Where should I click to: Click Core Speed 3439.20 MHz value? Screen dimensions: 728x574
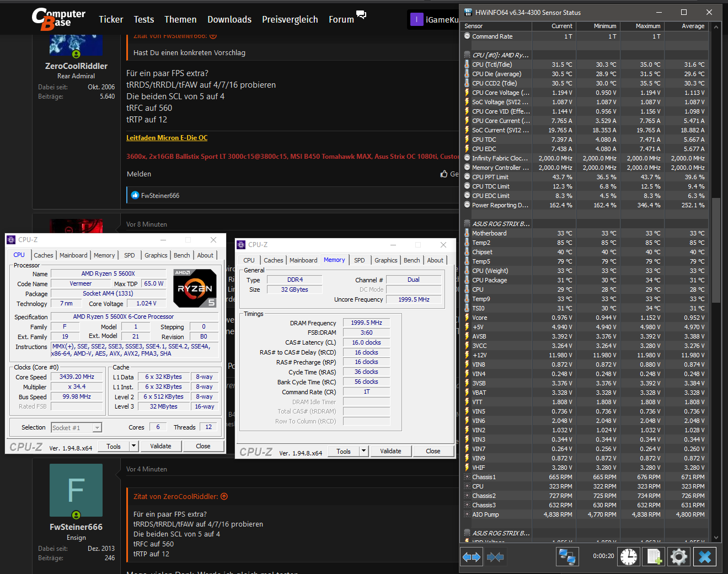77,377
